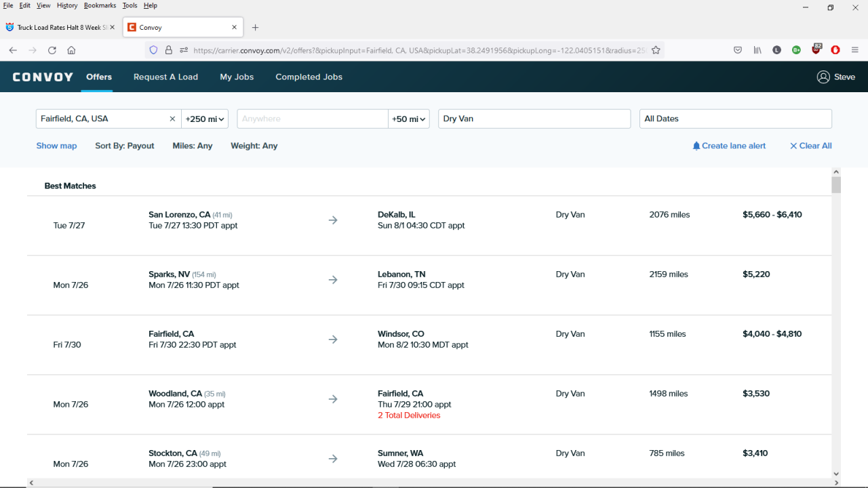Click Create lane alert
This screenshot has height=488, width=868.
pos(729,146)
